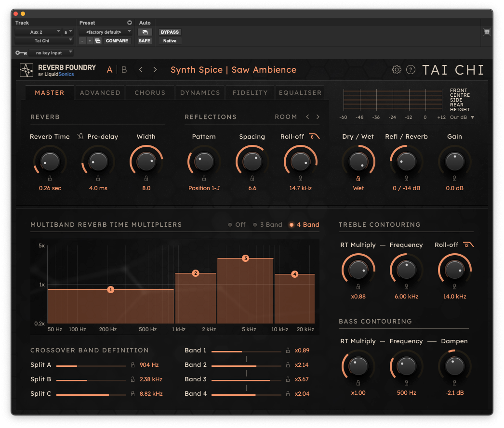
Task: Switch to preset slot B
Action: (x=124, y=70)
